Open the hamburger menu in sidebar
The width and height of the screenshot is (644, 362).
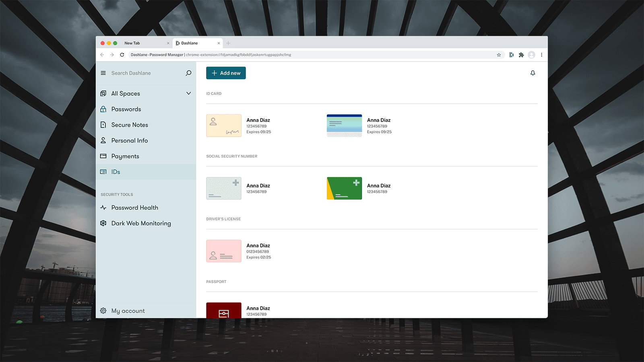(103, 73)
